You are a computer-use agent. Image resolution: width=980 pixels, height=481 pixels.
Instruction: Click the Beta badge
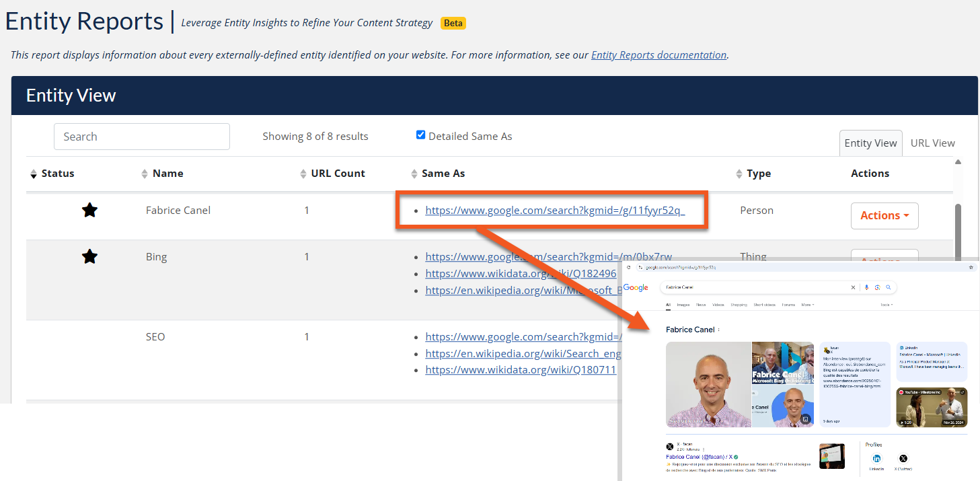453,23
